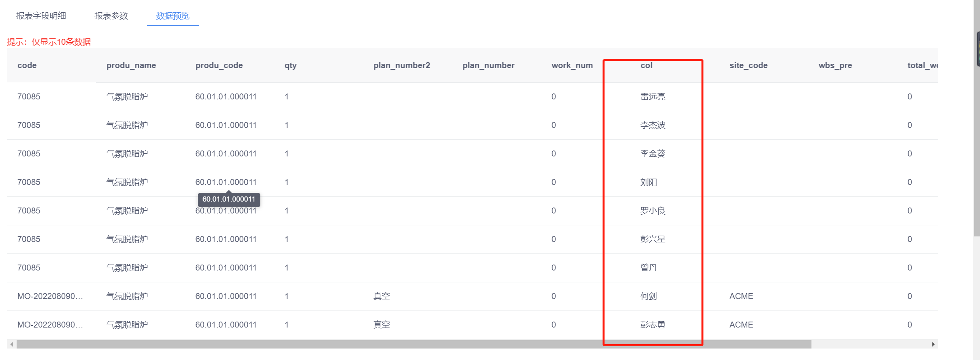Click the wbs_pre column header
The height and width of the screenshot is (360, 980).
coord(835,65)
